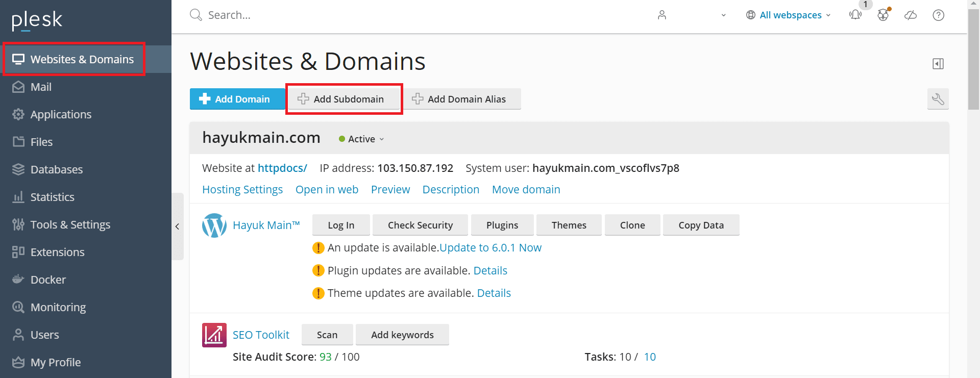980x378 pixels.
Task: Click the wrench settings icon
Action: coord(938,99)
